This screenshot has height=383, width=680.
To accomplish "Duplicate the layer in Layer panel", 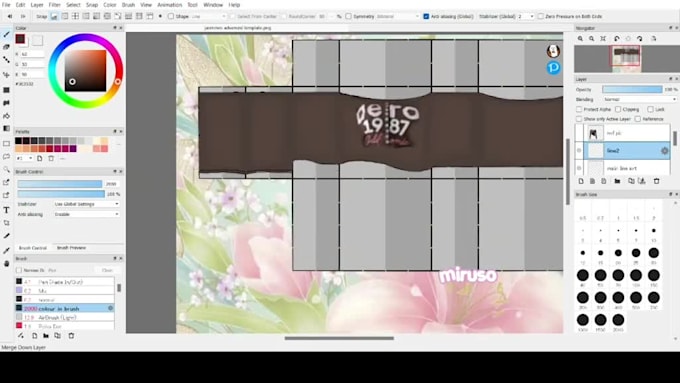I will [x=631, y=181].
